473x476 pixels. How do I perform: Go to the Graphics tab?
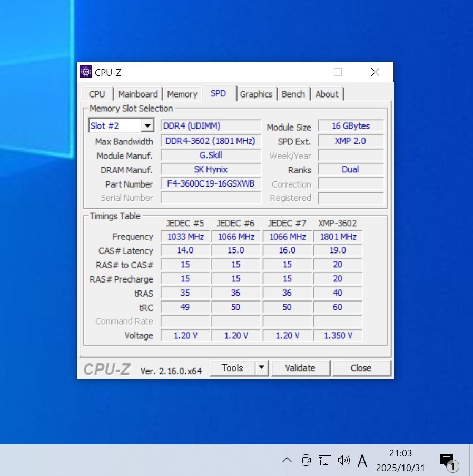click(x=256, y=94)
